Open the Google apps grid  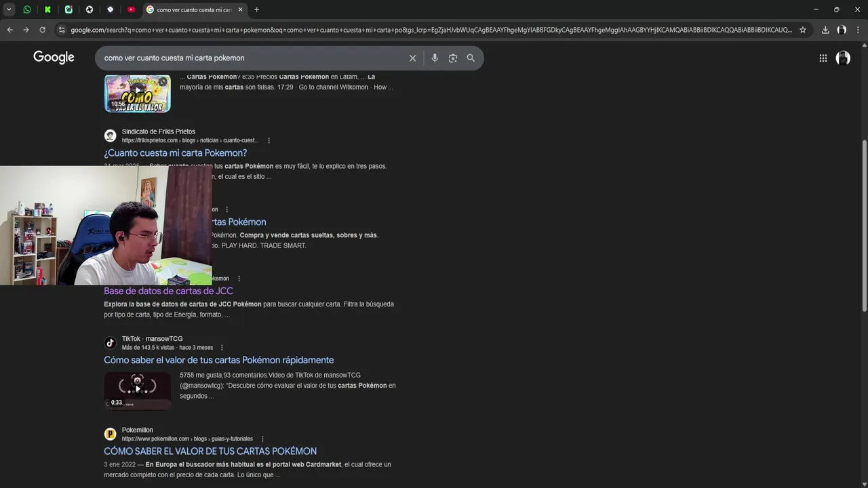tap(823, 58)
